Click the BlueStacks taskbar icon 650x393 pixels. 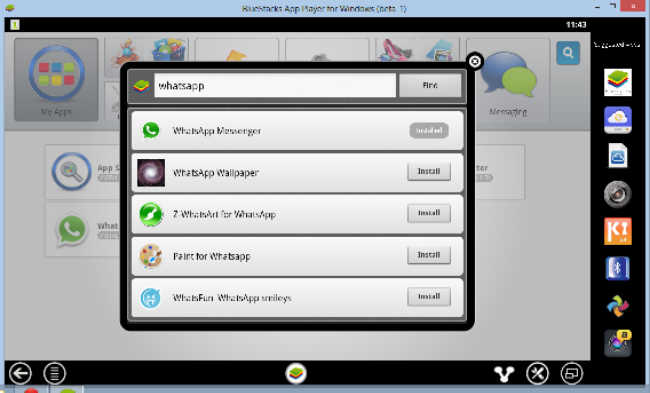point(67,391)
